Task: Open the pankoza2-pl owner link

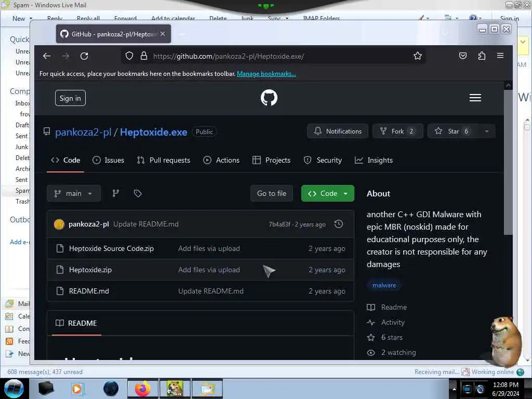Action: (83, 132)
